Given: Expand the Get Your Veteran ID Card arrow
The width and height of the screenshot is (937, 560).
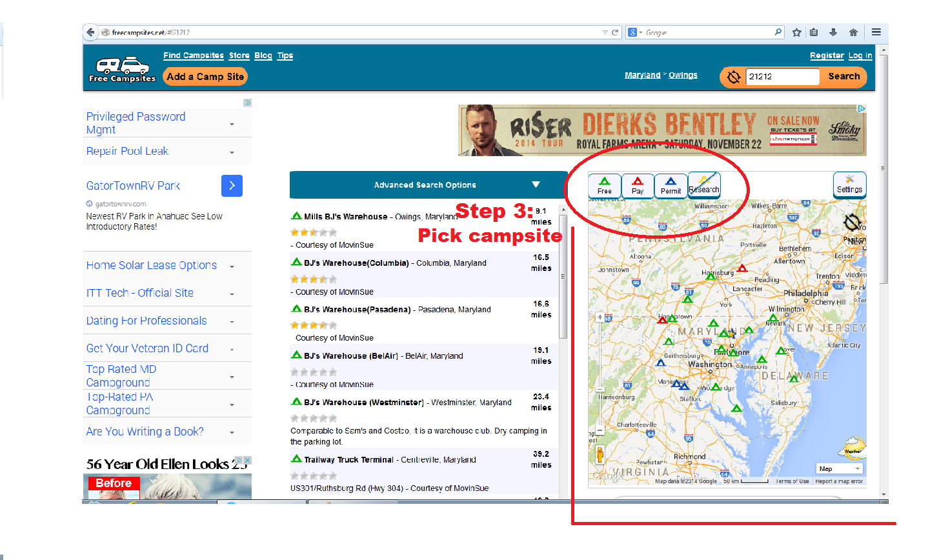Looking at the screenshot, I should coord(232,350).
